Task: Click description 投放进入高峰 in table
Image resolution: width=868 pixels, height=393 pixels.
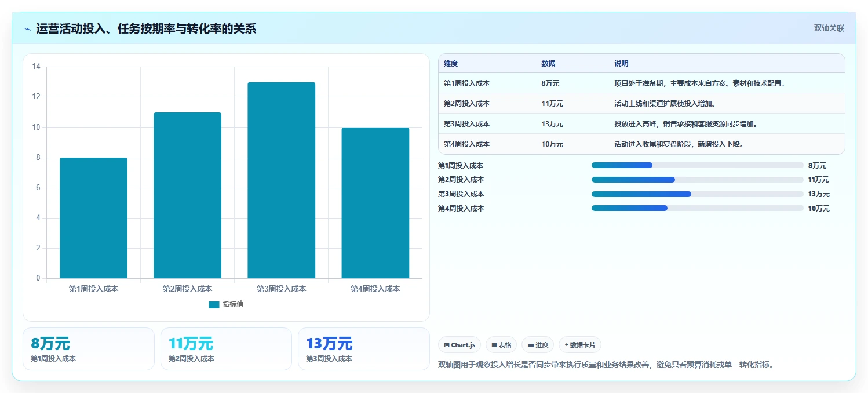Action: [x=685, y=124]
